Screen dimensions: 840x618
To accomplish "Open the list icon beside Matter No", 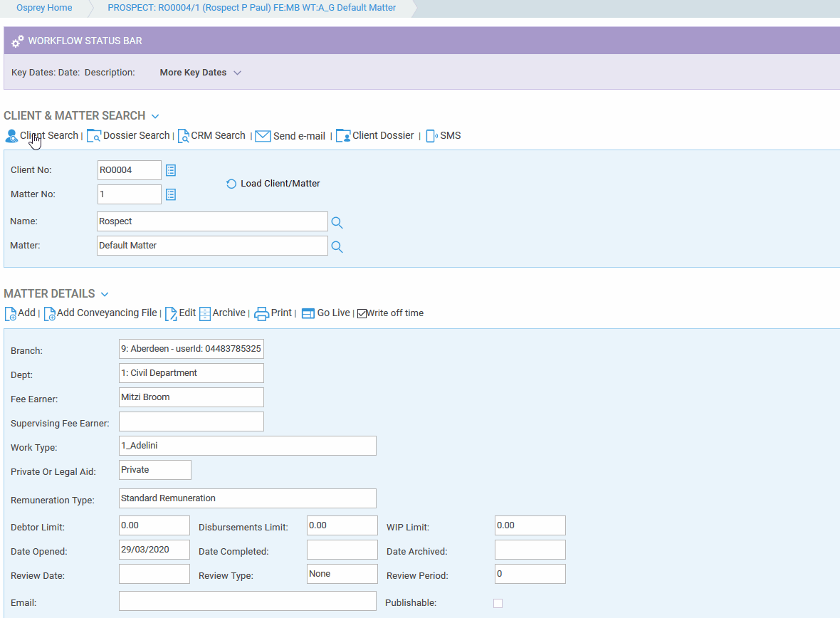I will [171, 194].
